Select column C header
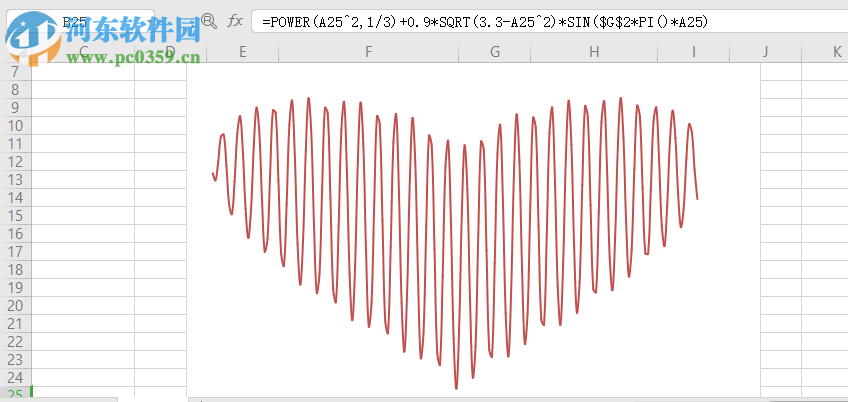Screen dimensions: 848x402 83,52
